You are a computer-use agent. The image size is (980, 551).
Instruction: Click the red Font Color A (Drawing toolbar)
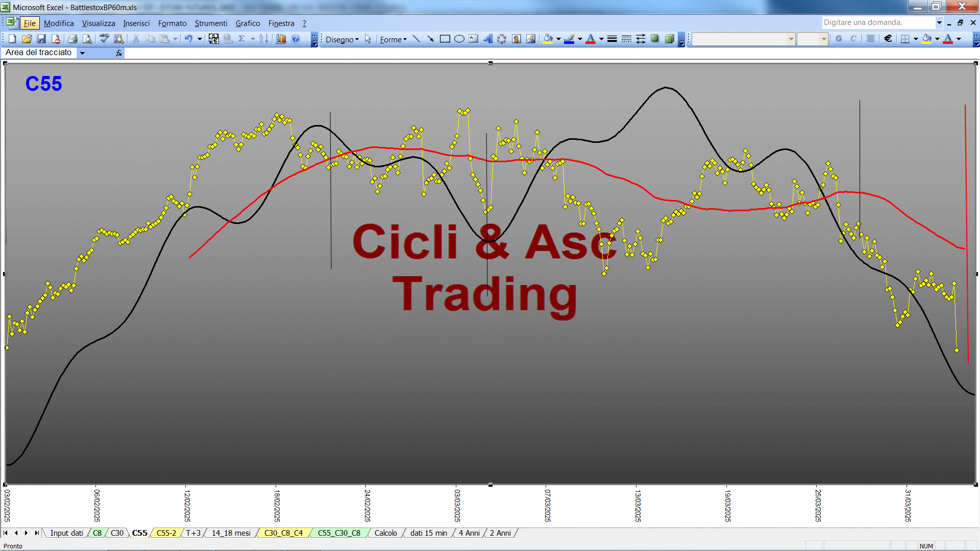591,39
